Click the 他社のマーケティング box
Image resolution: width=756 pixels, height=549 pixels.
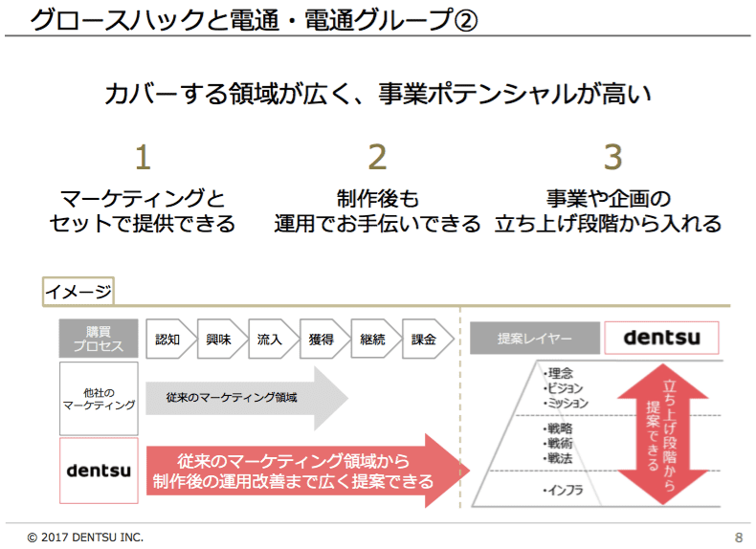(99, 399)
